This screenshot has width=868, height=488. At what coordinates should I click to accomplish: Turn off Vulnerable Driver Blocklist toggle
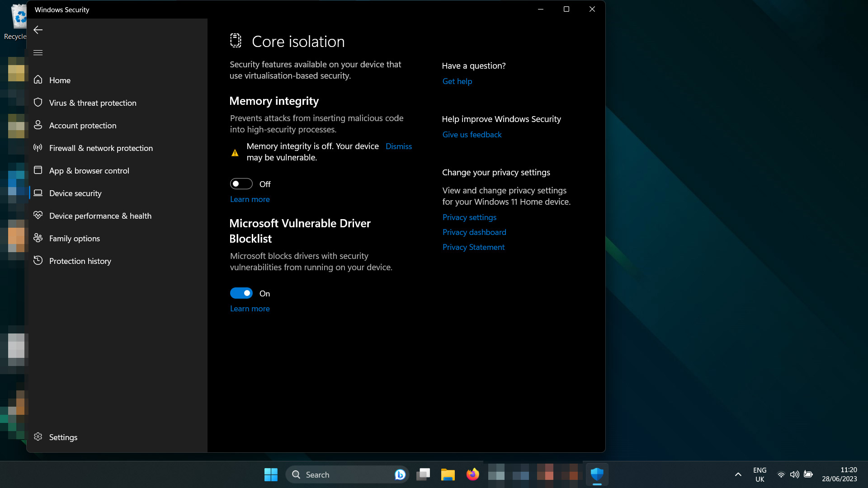tap(241, 293)
